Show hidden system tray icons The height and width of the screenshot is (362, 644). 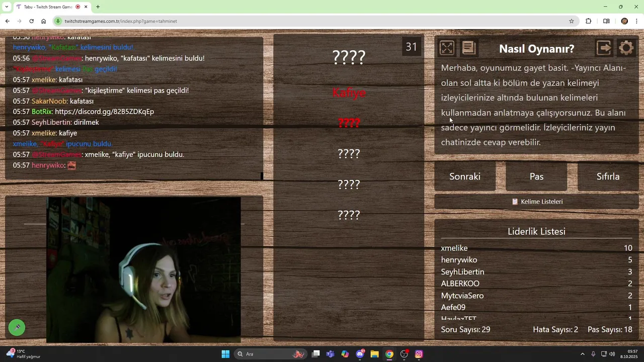[x=583, y=354]
